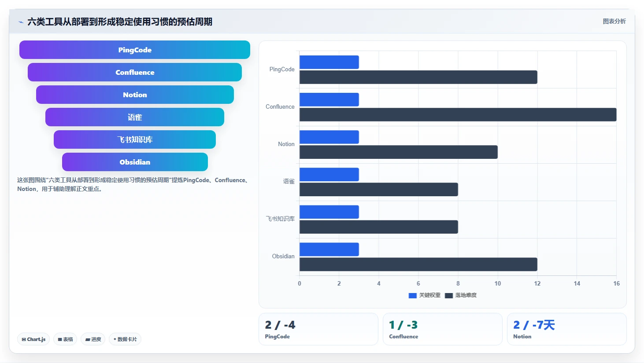
Task: Click the Obsidian y-axis label
Action: coord(283,256)
